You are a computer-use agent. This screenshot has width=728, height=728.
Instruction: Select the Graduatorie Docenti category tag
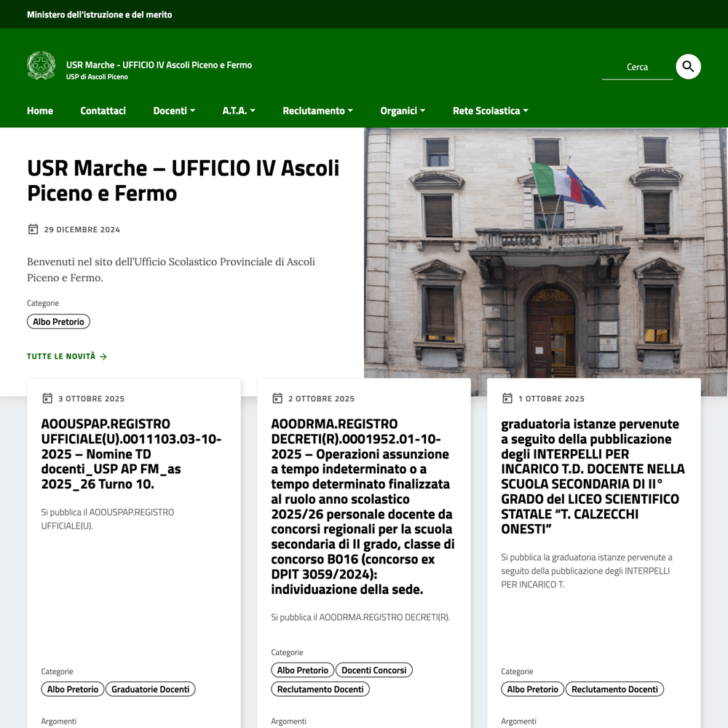click(150, 689)
